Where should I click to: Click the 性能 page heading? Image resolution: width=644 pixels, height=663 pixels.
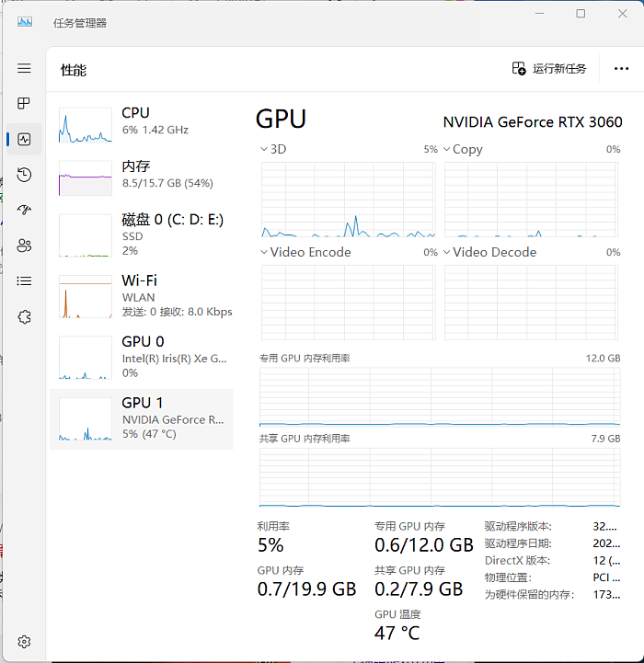point(74,70)
